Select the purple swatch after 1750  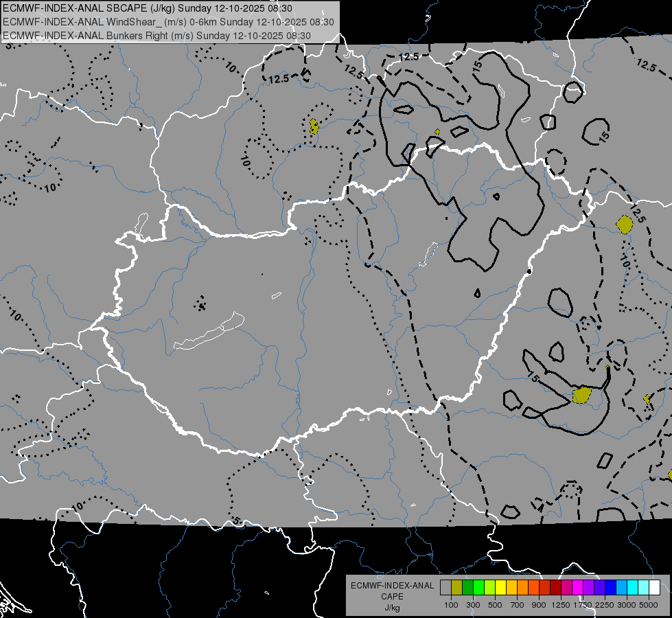pos(589,588)
